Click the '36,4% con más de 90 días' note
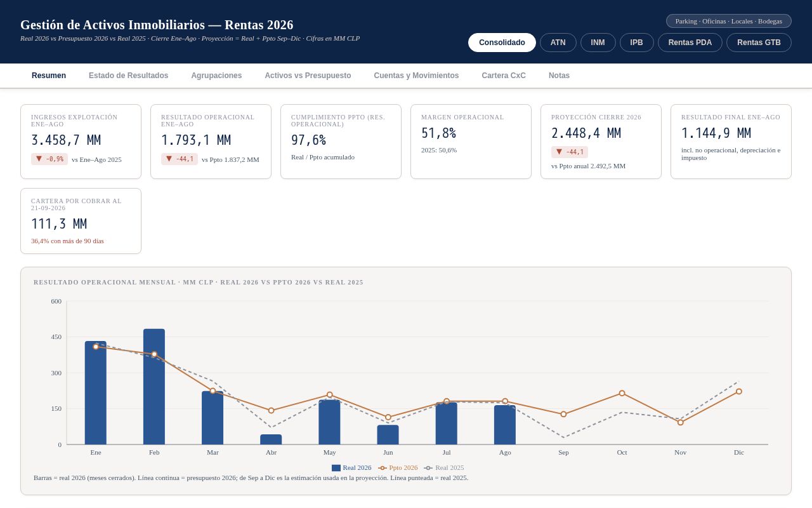Screen dimensions: 812x508 (x=67, y=241)
